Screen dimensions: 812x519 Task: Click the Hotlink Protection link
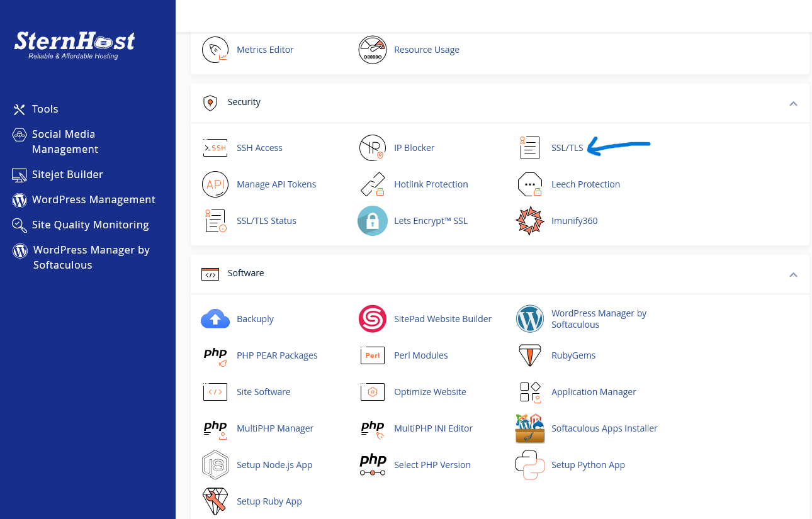pyautogui.click(x=431, y=184)
